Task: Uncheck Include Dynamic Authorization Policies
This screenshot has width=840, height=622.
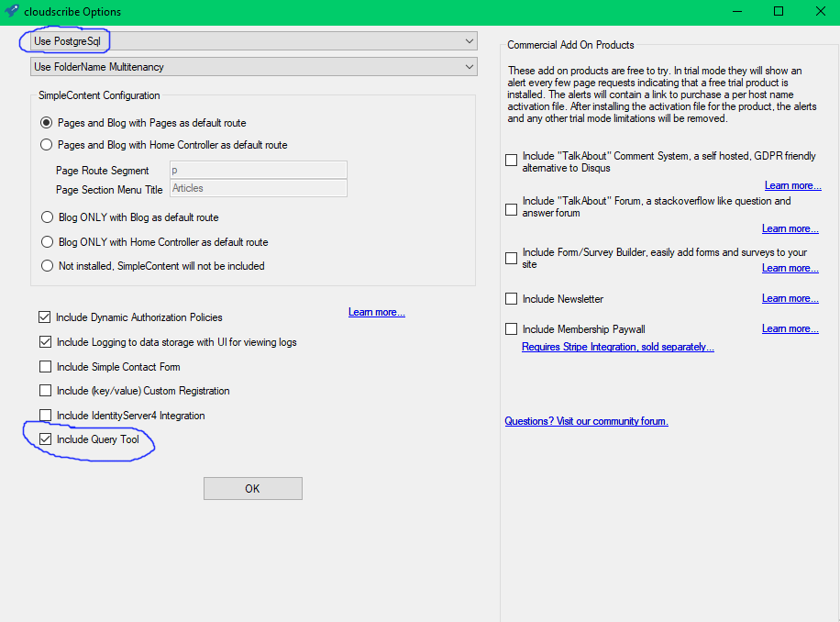Action: point(45,317)
